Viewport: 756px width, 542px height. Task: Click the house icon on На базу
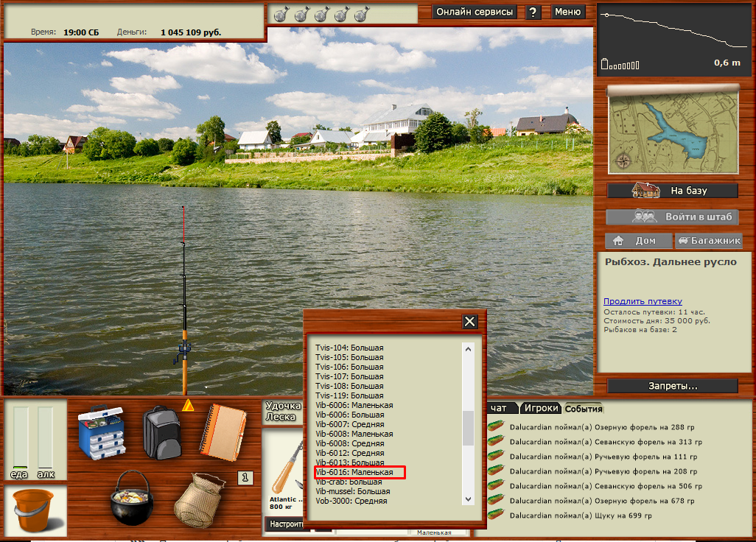click(x=645, y=190)
